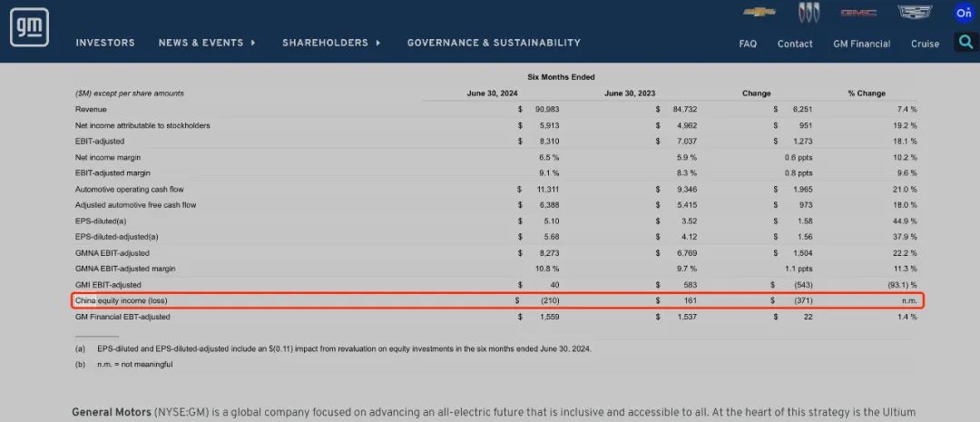Go to the FAQ link
The height and width of the screenshot is (422, 980).
pyautogui.click(x=748, y=44)
